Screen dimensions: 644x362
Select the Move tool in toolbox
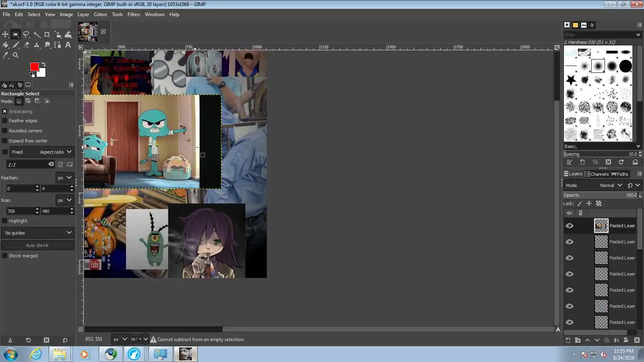click(5, 35)
